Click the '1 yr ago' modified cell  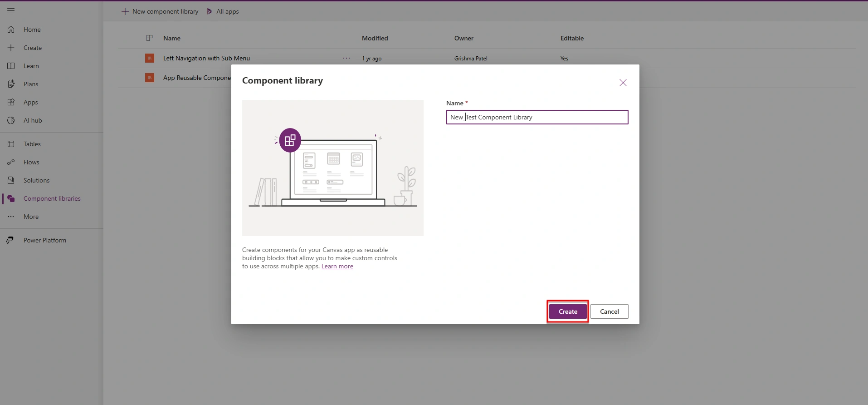point(372,59)
